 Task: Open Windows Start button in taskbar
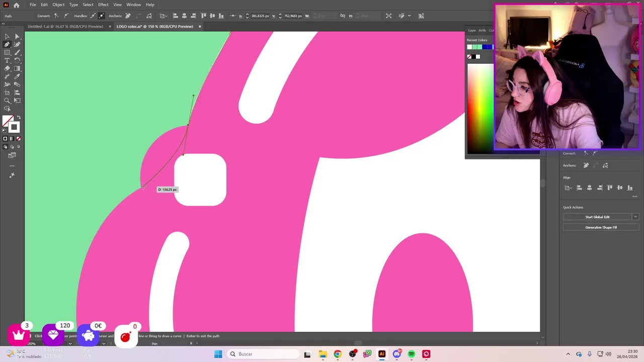pos(218,354)
